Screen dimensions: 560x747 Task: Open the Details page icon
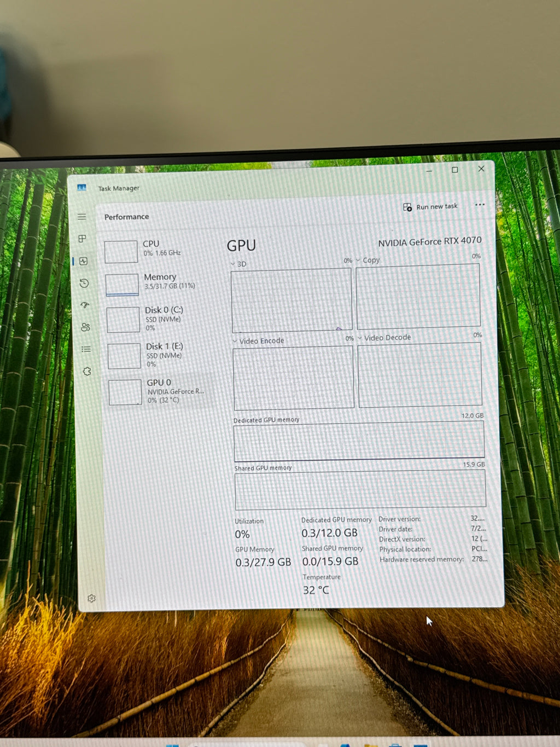point(86,349)
